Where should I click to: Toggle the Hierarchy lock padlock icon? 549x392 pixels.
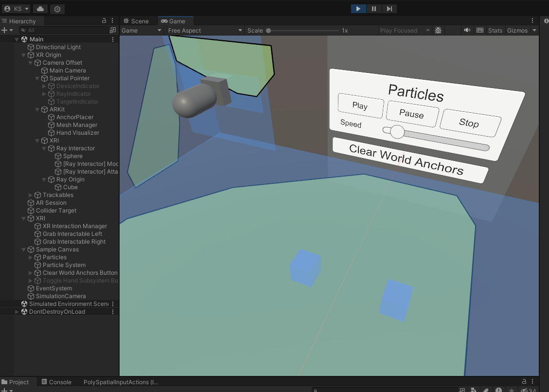(104, 20)
